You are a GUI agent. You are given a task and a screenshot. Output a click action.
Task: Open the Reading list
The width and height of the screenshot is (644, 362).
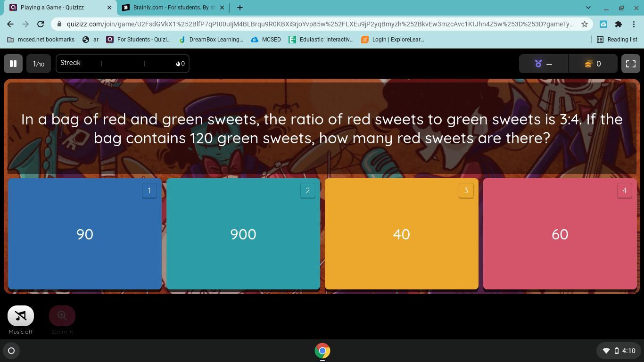tap(617, 40)
